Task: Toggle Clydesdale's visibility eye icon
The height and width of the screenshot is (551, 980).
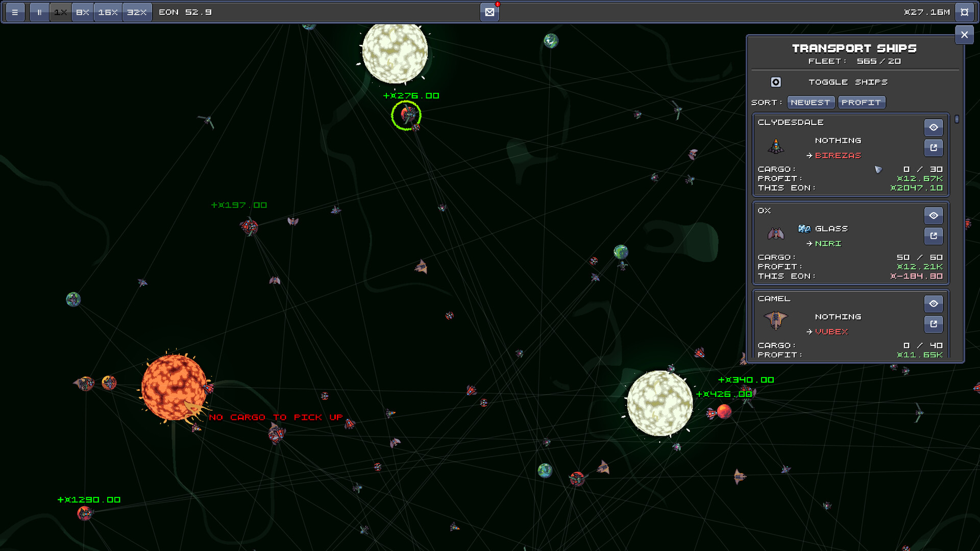Action: click(934, 128)
